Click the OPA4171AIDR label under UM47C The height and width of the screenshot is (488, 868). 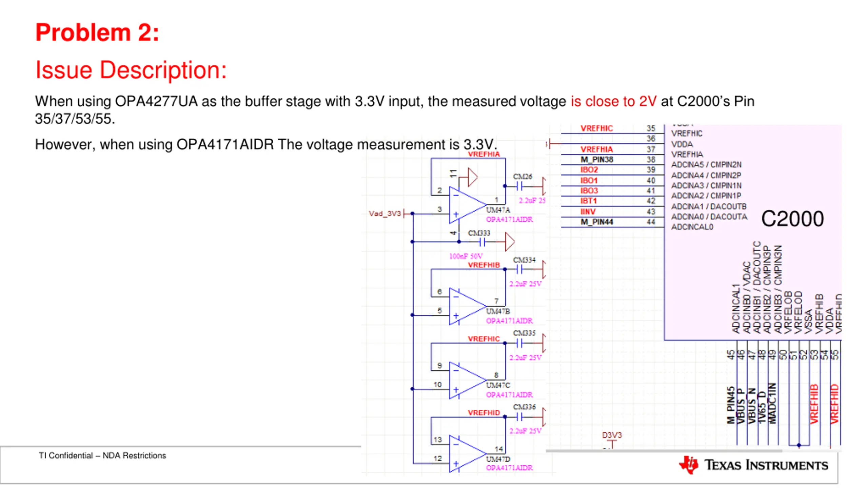pos(509,395)
